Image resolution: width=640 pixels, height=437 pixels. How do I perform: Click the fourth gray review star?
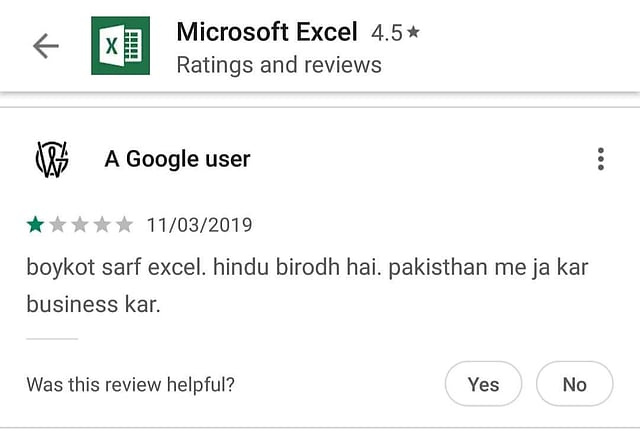pyautogui.click(x=102, y=224)
